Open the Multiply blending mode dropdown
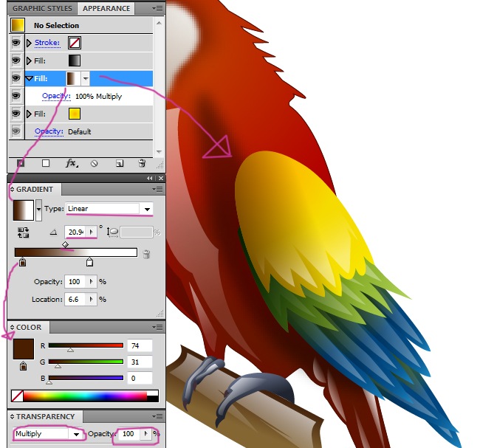 (75, 434)
